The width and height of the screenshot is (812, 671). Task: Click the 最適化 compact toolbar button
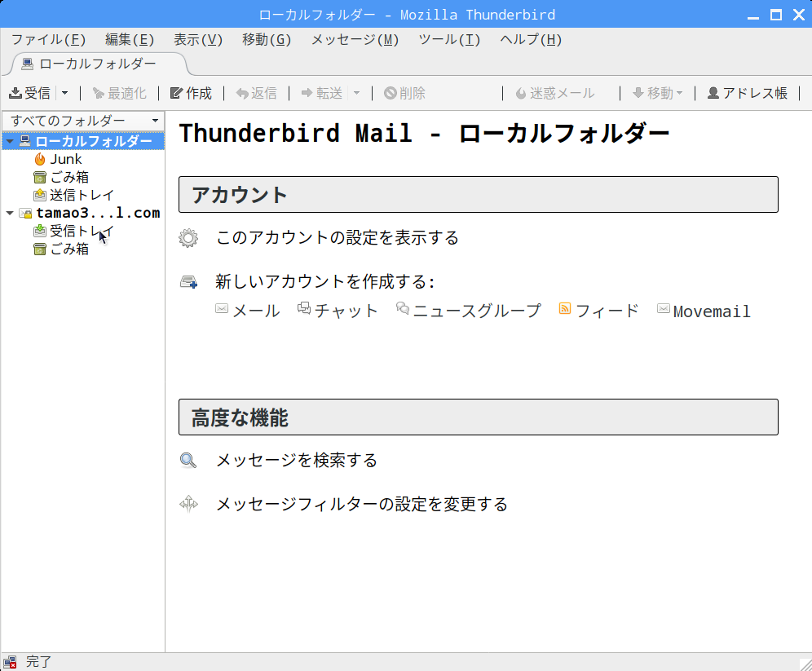coord(120,93)
